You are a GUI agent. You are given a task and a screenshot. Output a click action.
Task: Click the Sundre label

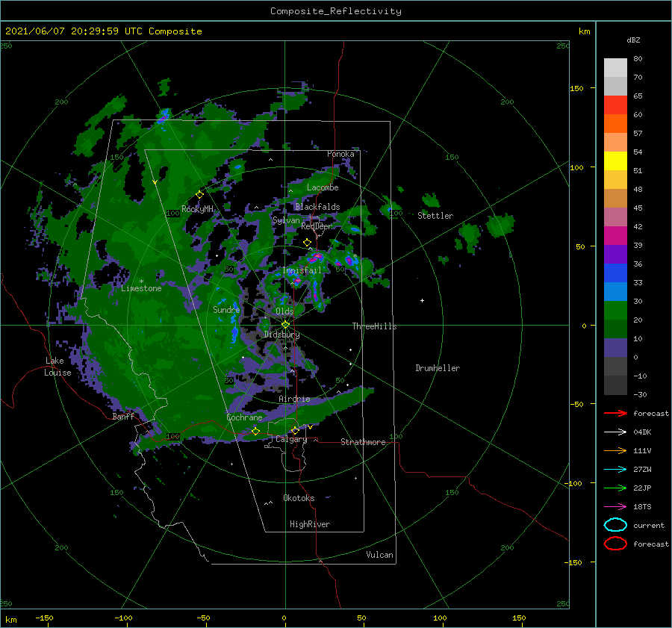(x=226, y=309)
